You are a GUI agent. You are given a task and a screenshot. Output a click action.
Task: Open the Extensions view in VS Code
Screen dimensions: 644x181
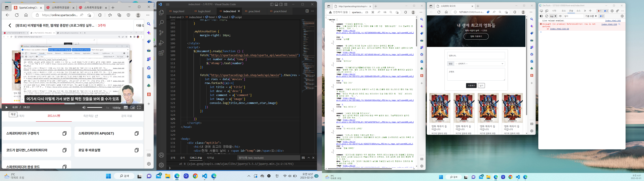tap(162, 53)
